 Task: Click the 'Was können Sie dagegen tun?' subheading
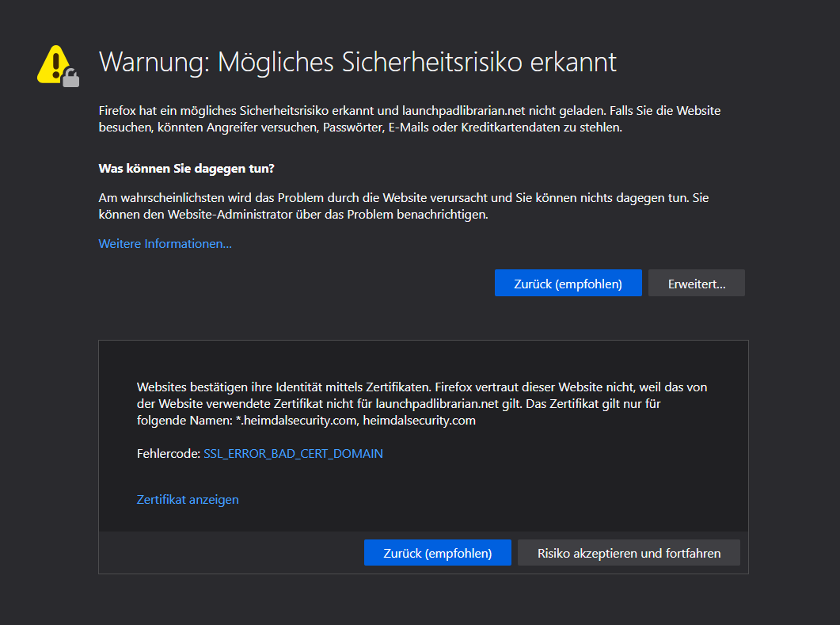[186, 169]
